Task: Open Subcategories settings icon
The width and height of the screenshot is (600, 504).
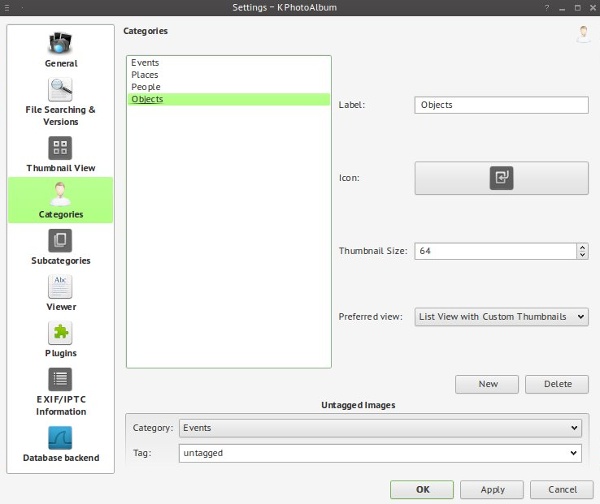Action: coord(60,240)
